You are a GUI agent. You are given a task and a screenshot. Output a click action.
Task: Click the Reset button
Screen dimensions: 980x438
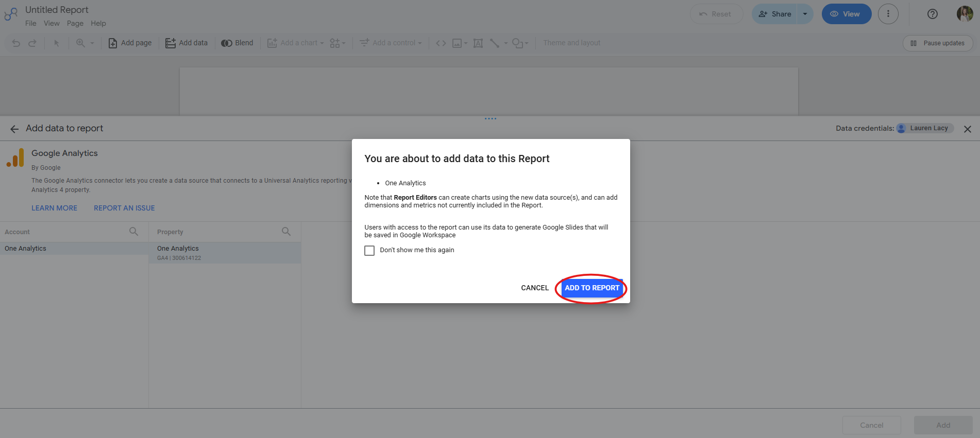point(716,14)
